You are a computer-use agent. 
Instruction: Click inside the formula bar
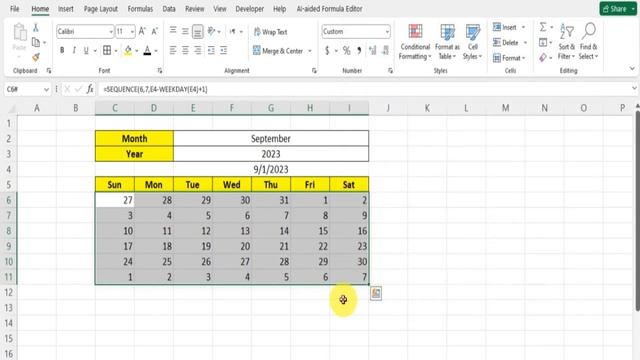tap(363, 89)
